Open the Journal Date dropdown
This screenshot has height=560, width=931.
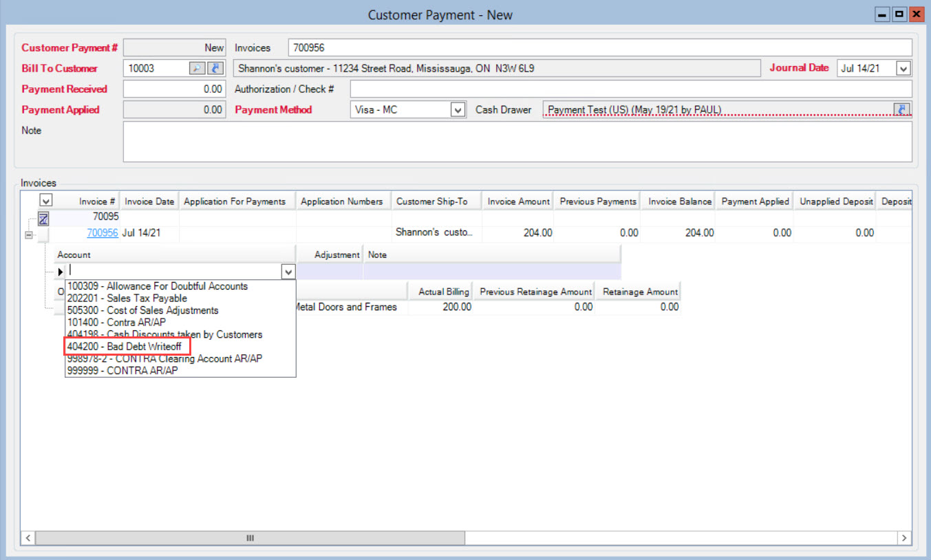point(903,68)
